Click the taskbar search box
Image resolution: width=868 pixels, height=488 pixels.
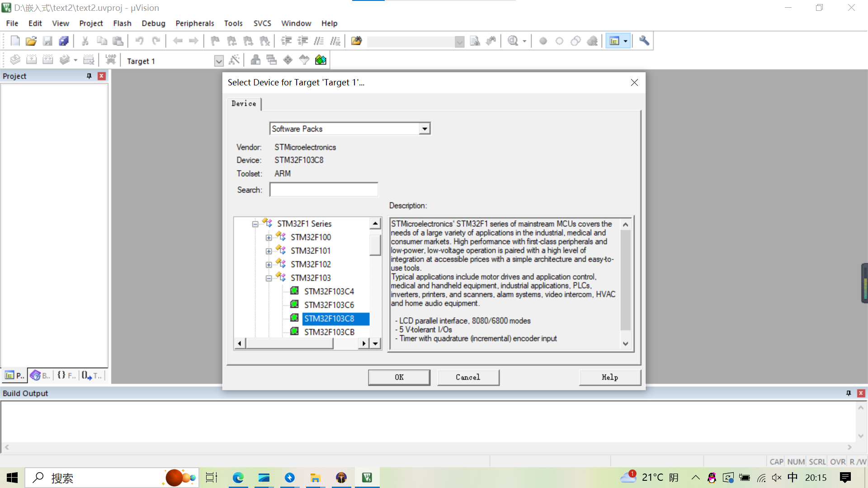[112, 478]
